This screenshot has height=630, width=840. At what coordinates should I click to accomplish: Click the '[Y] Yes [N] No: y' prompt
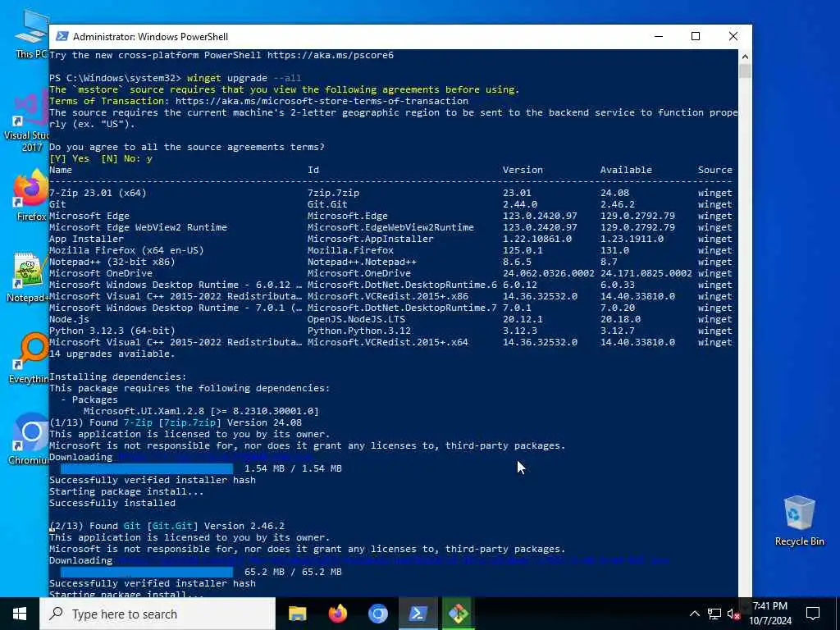coord(101,158)
